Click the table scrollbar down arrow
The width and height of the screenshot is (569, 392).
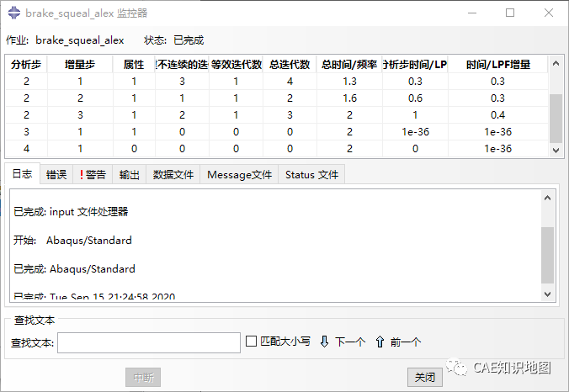[x=556, y=150]
